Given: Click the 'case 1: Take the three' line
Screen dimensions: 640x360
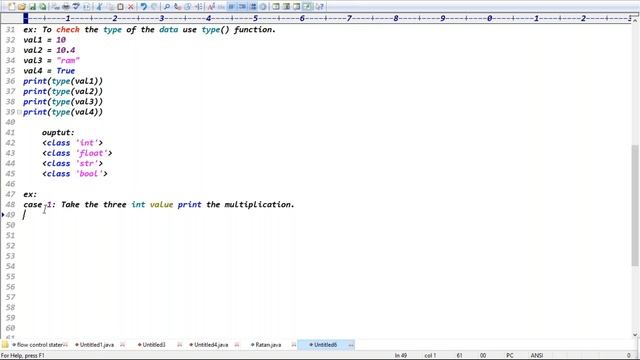Looking at the screenshot, I should point(159,204).
